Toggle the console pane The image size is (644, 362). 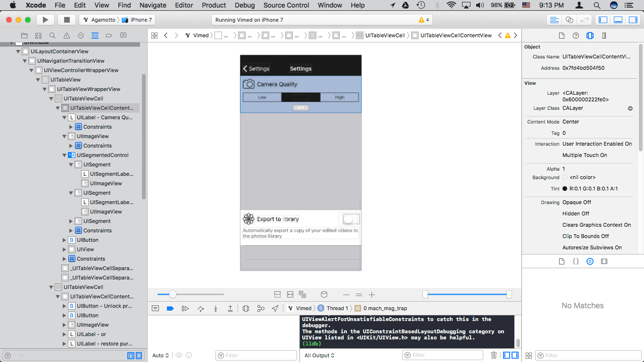tap(514, 355)
